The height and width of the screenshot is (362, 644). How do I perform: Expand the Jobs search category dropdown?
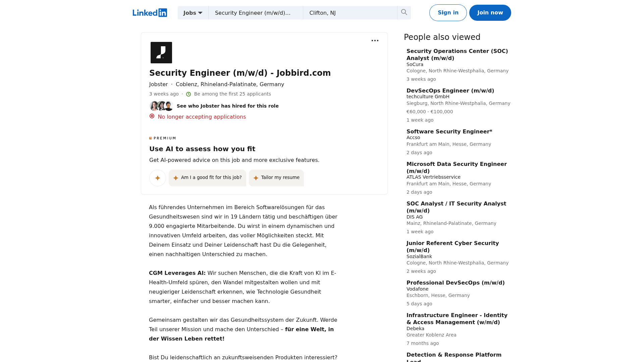(193, 13)
